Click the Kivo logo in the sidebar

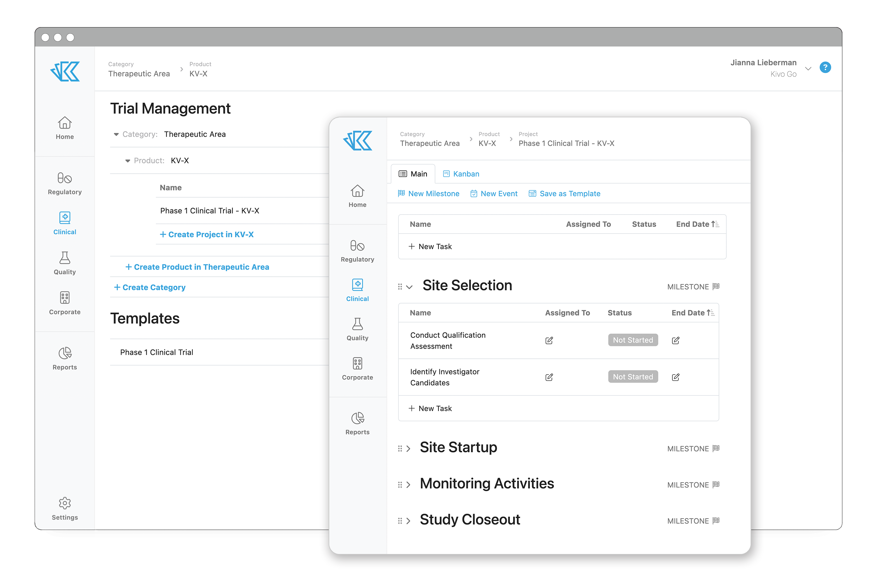coord(357,141)
